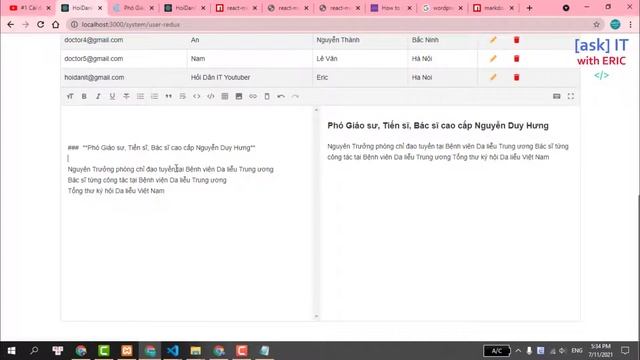The height and width of the screenshot is (360, 640).
Task: Click the browser address bar URL
Action: pos(131,24)
